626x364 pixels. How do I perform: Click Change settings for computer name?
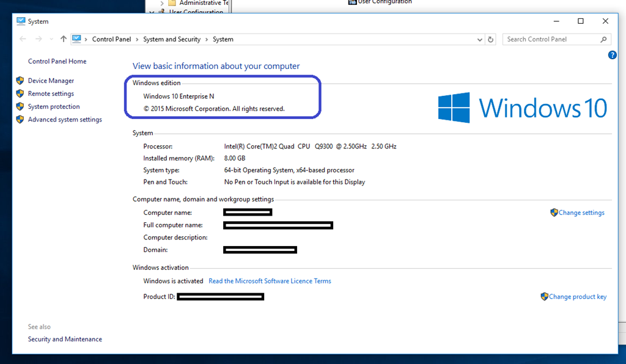(x=581, y=213)
